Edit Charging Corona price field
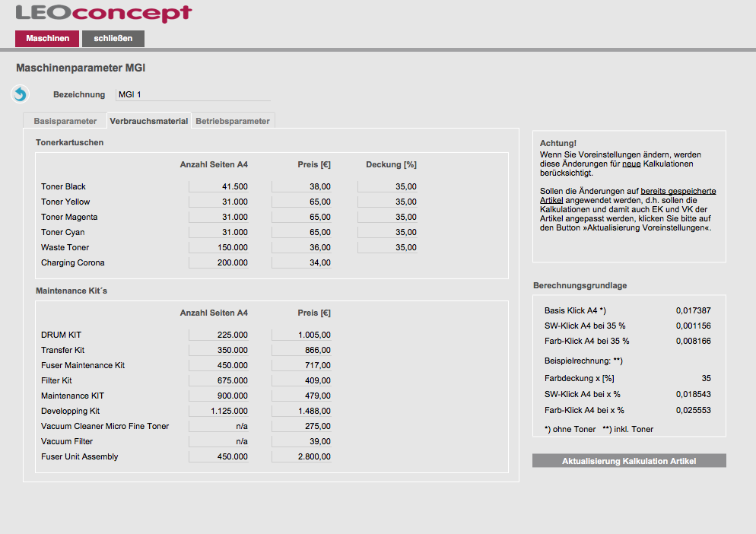The width and height of the screenshot is (756, 534). (301, 262)
